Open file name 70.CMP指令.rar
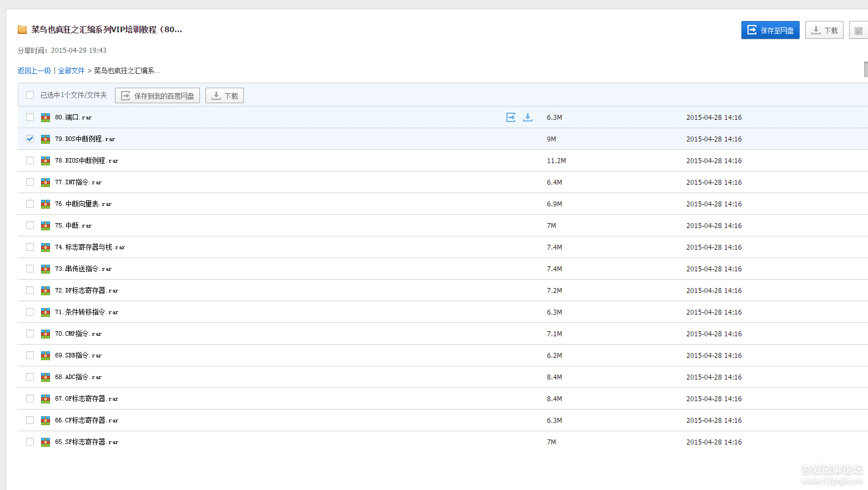Viewport: 868px width, 490px height. [78, 334]
